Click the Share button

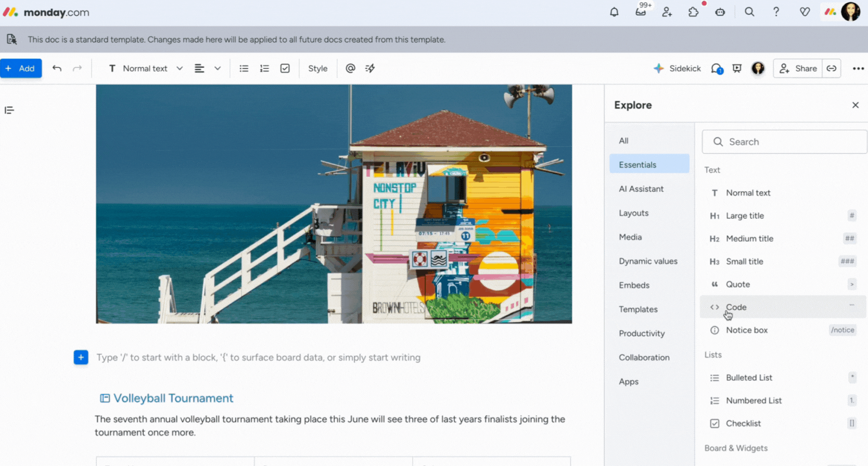798,68
